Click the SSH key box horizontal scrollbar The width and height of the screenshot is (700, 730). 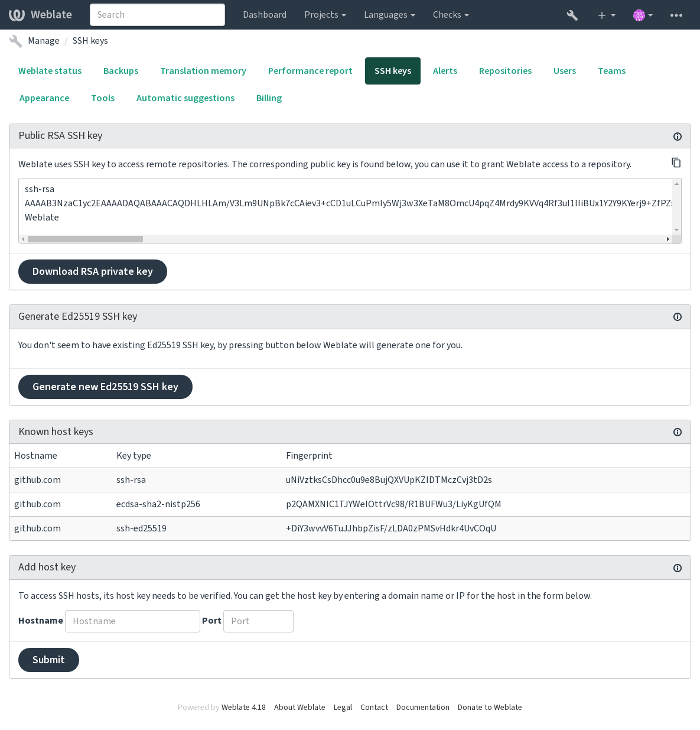click(85, 239)
